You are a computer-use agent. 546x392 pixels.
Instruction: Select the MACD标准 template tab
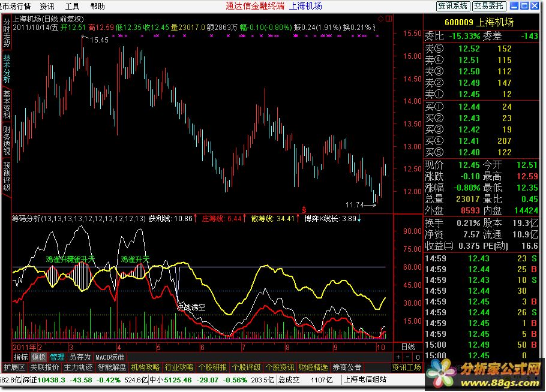point(110,357)
